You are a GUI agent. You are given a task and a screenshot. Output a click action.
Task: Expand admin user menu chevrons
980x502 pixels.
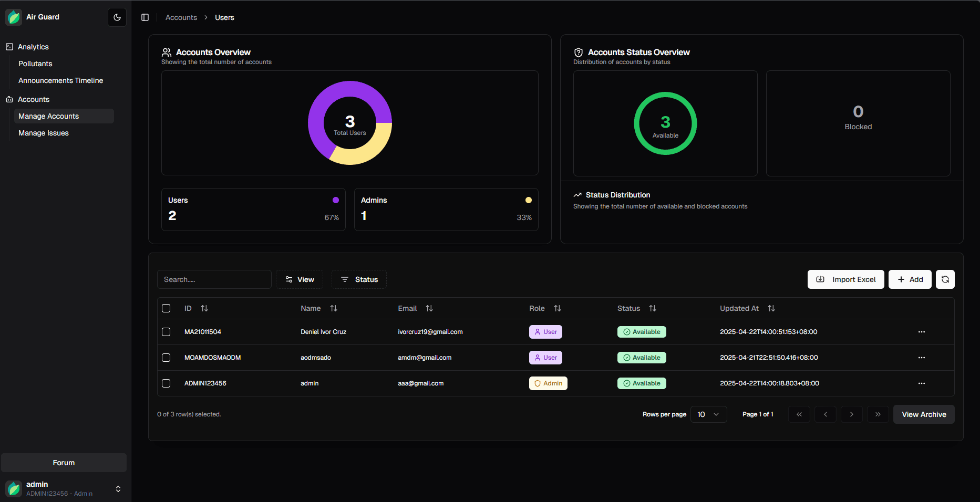pyautogui.click(x=118, y=489)
